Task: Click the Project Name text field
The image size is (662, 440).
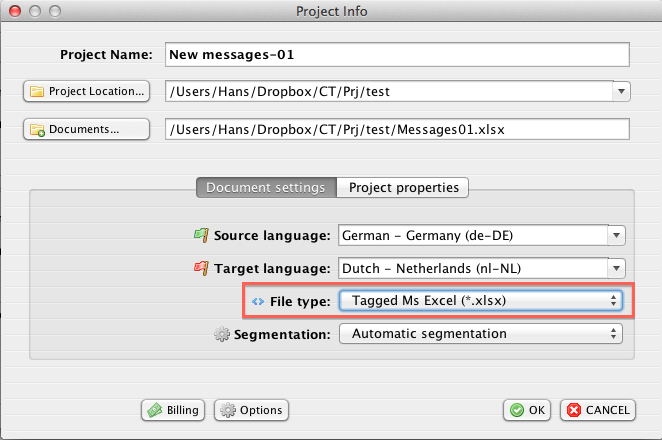Action: [x=396, y=54]
